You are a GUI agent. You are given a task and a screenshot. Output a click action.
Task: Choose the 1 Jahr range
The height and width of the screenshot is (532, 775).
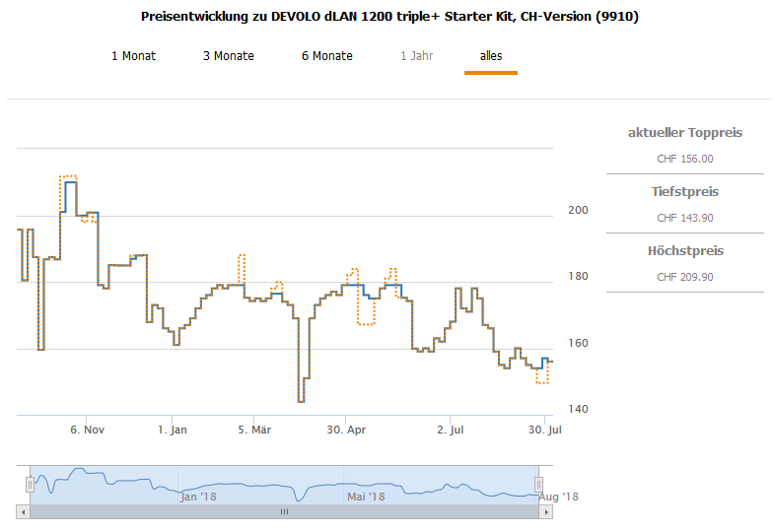pyautogui.click(x=417, y=56)
